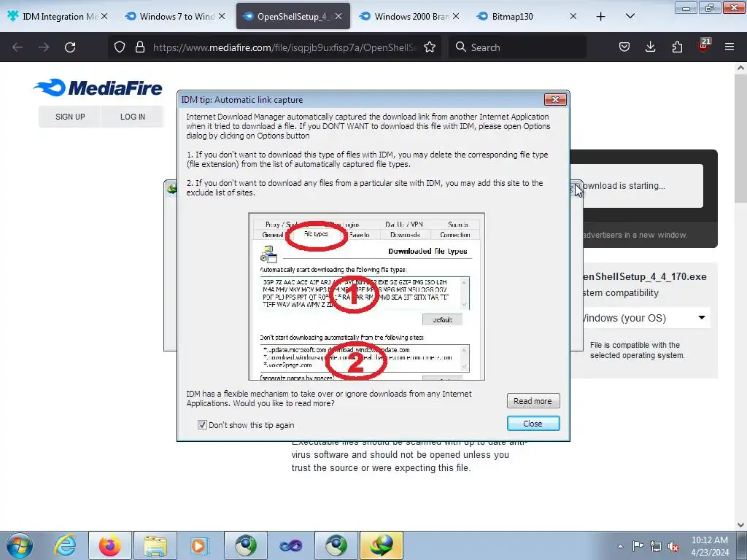Open the Windows (your OS) dropdown
This screenshot has height=560, width=747.
[x=645, y=318]
